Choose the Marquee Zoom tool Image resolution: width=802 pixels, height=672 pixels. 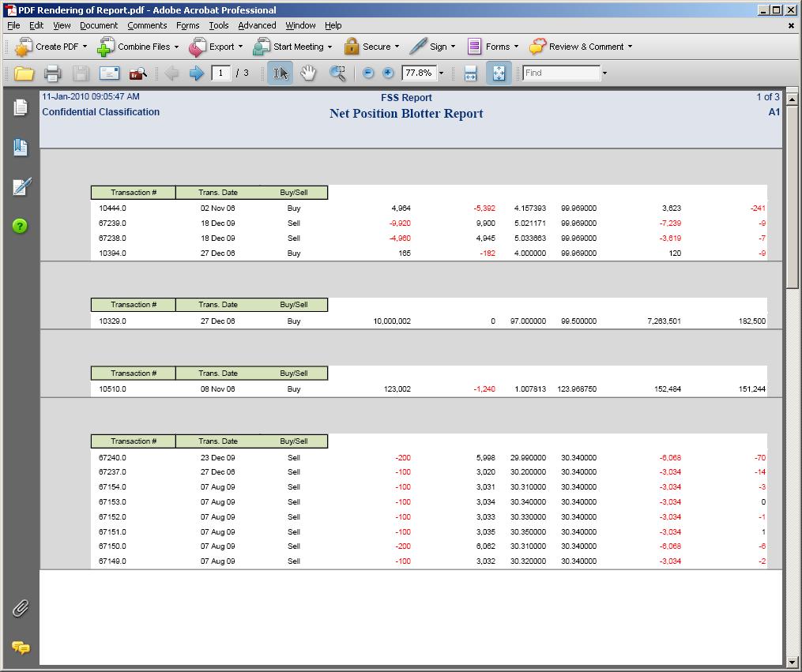(337, 73)
